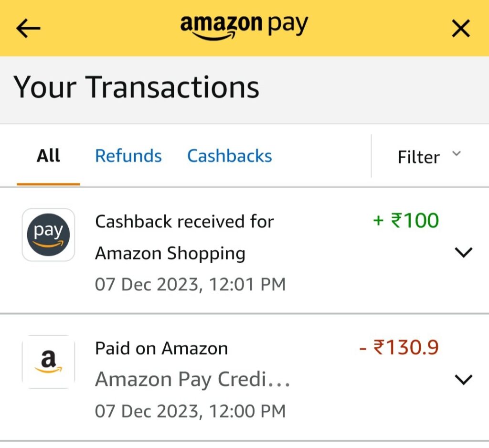The width and height of the screenshot is (489, 448).
Task: Click the truncated Amazon Pay Credi... text
Action: (192, 380)
